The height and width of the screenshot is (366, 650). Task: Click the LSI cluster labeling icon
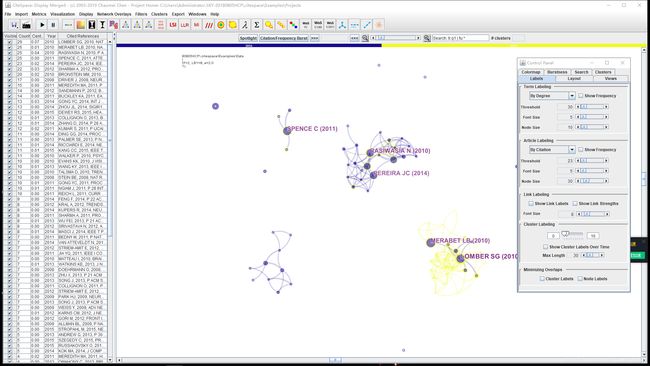(x=173, y=25)
